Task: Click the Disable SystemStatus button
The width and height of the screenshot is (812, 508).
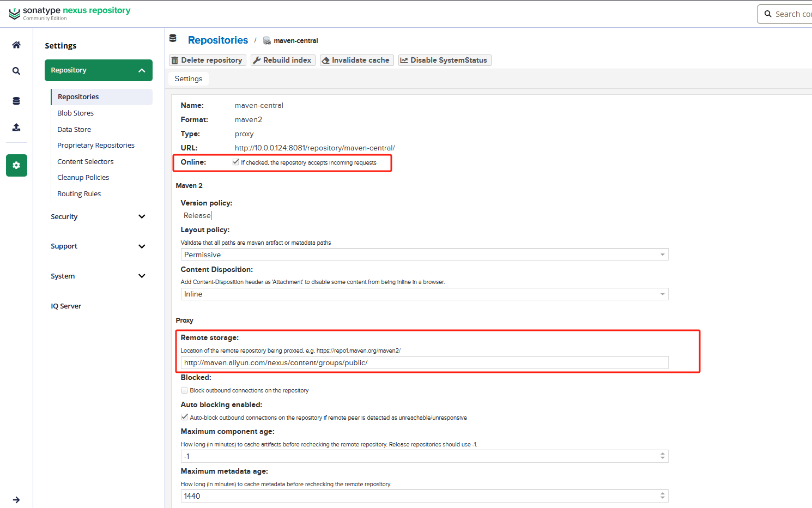Action: click(x=445, y=60)
